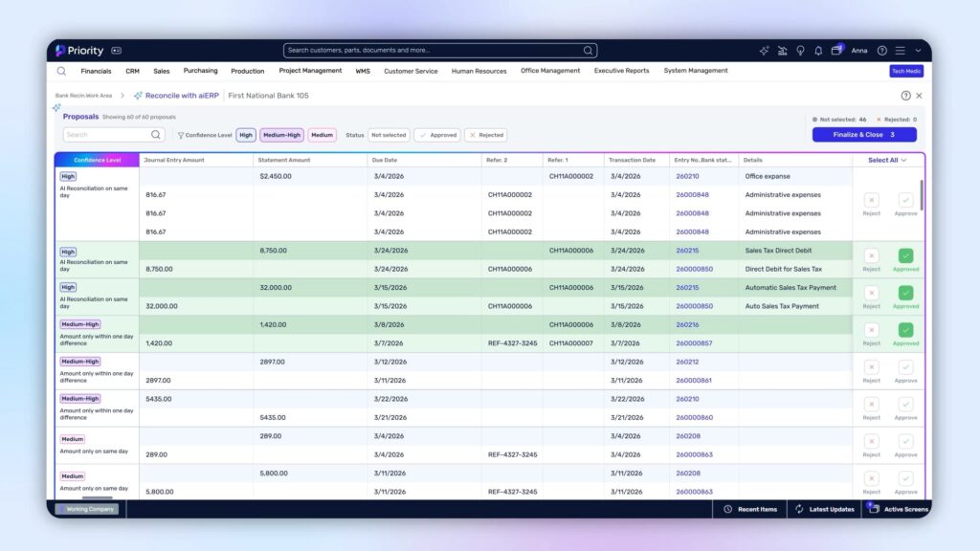The width and height of the screenshot is (980, 551).
Task: Click the Latest Updates refresh icon
Action: click(799, 509)
